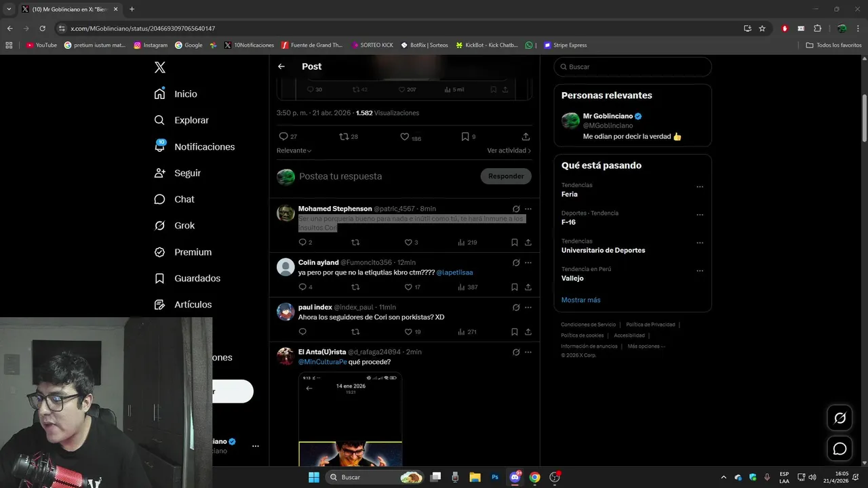
Task: Open more options on Mohamed Stephenson reply
Action: 528,209
